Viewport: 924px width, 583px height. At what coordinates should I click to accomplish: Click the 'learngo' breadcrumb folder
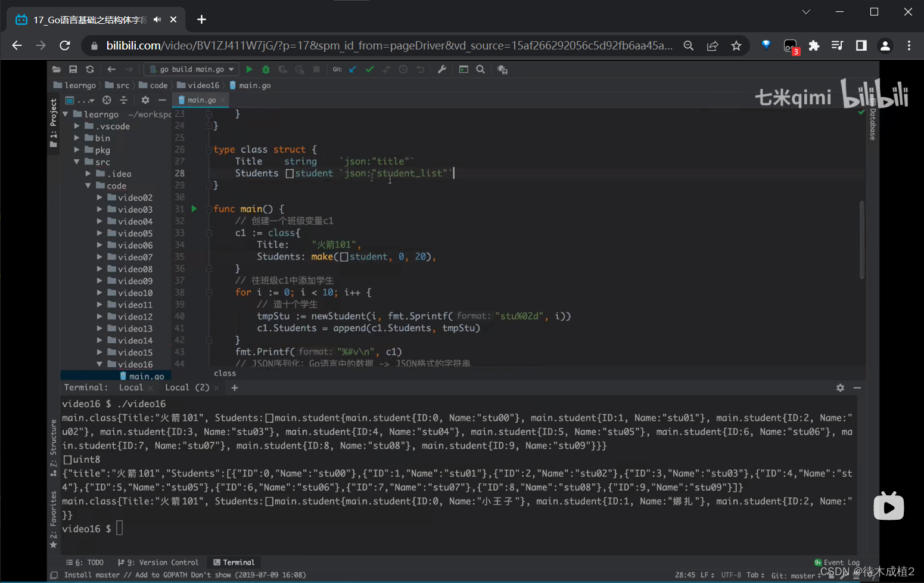[x=74, y=85]
